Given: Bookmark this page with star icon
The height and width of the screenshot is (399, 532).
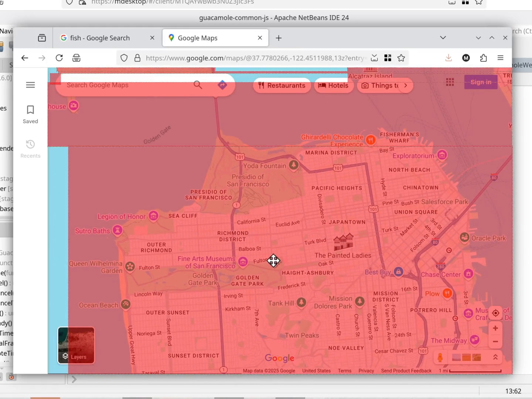Looking at the screenshot, I should (401, 58).
